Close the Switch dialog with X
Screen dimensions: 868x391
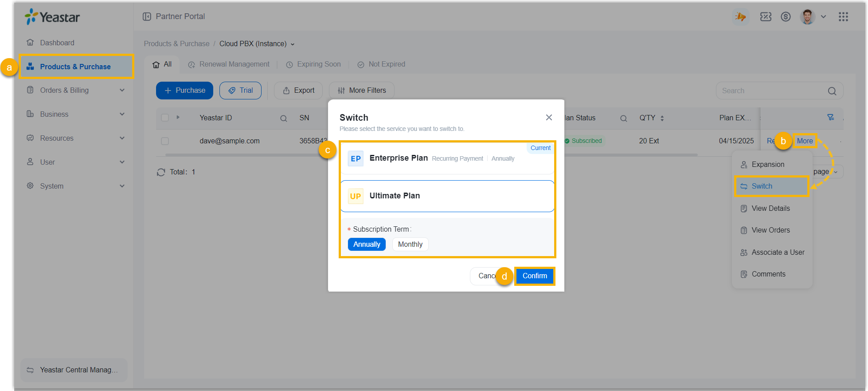pyautogui.click(x=549, y=118)
